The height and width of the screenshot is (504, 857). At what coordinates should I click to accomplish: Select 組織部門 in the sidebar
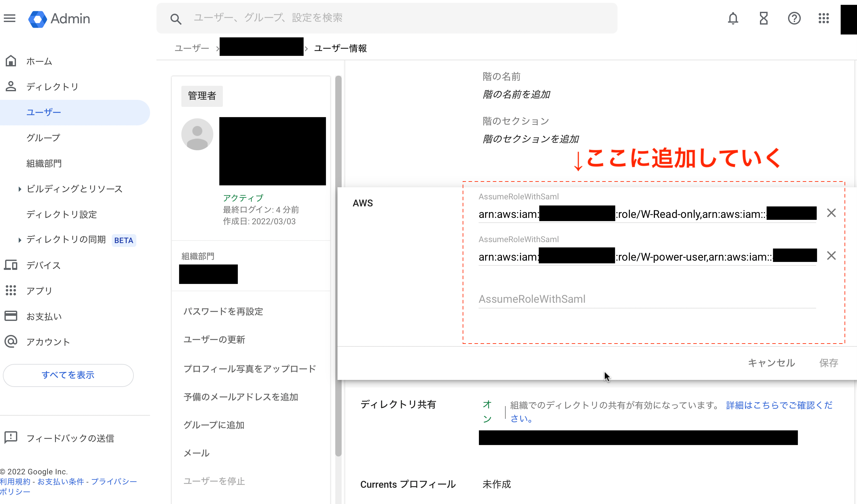pos(44,163)
